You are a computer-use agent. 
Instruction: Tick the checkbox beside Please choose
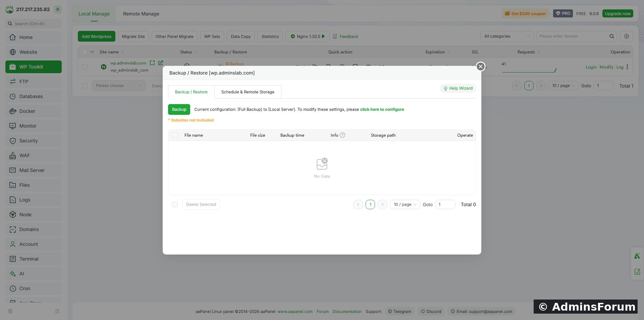(x=85, y=86)
